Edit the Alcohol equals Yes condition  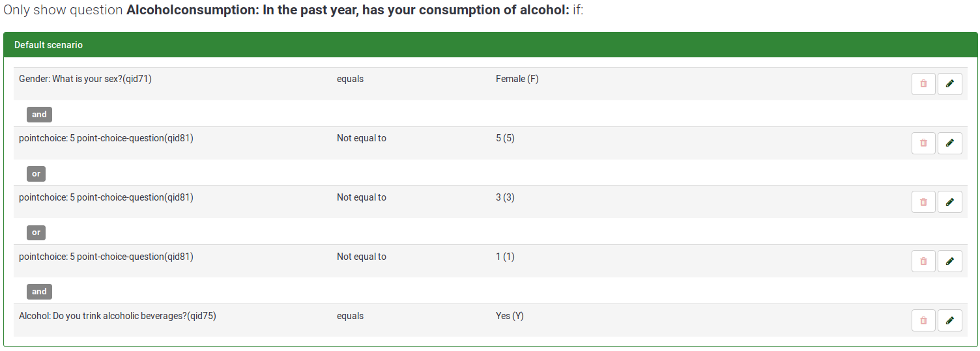point(949,320)
